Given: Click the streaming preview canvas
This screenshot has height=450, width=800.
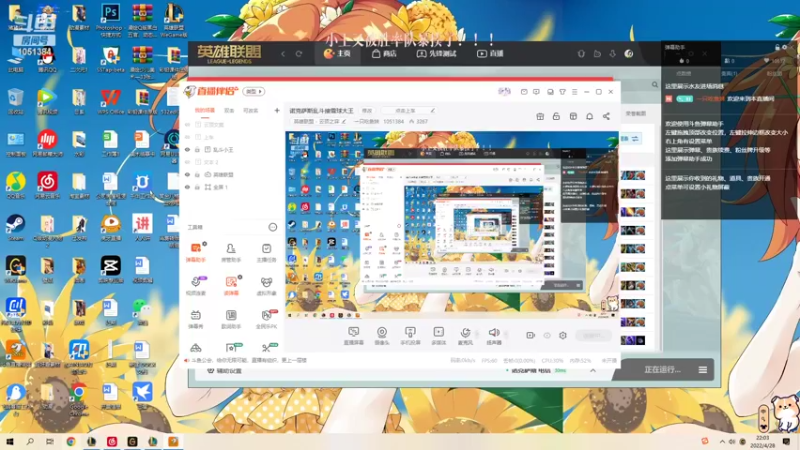Looking at the screenshot, I should click(452, 225).
